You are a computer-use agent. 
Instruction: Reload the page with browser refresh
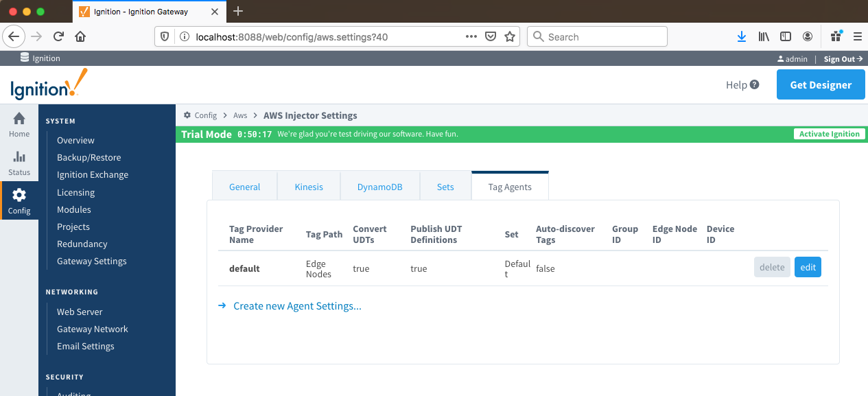[x=58, y=36]
